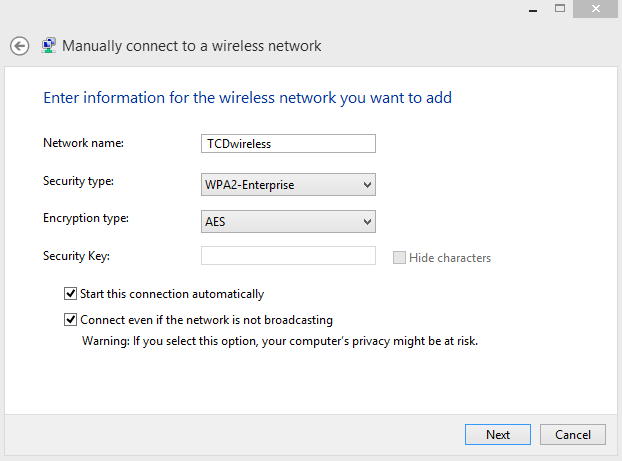Image resolution: width=622 pixels, height=461 pixels.
Task: Focus the Network name field containing TCDwireless
Action: point(288,144)
